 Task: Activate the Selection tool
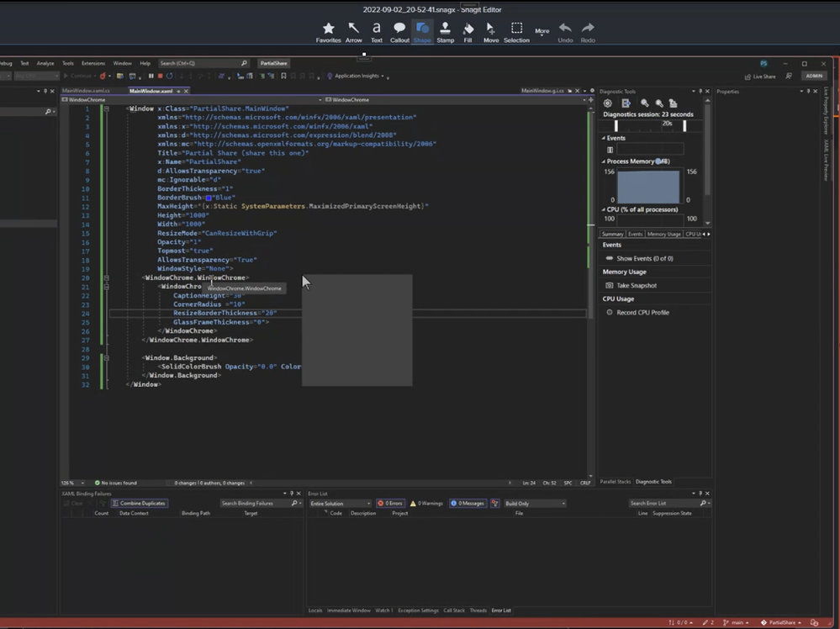516,31
